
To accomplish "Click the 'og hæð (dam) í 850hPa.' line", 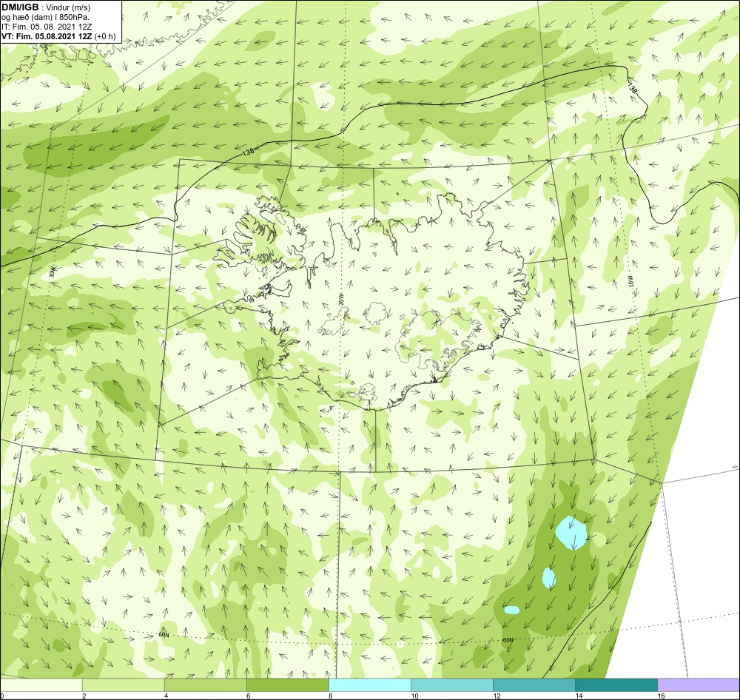I will click(45, 18).
